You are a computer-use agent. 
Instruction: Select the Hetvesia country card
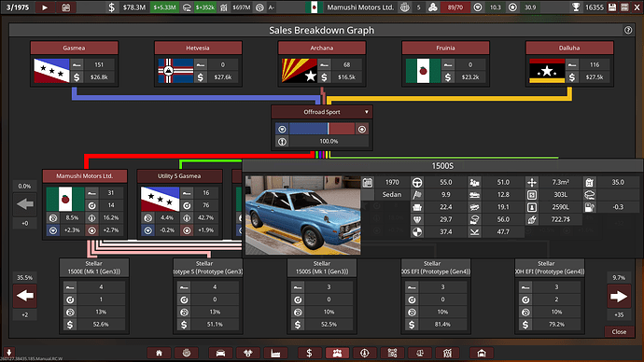coord(198,63)
